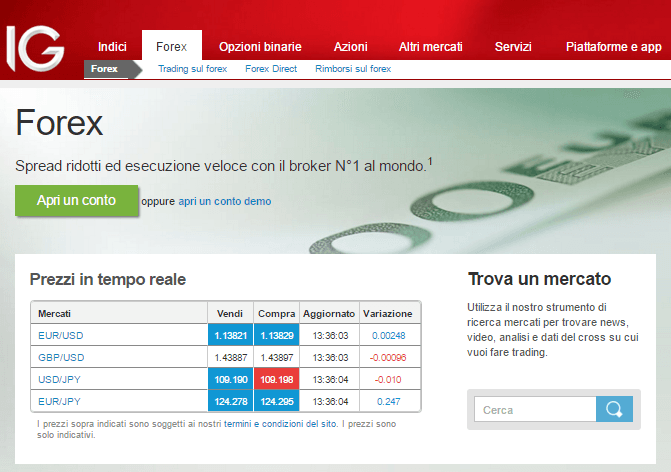671x472 pixels.
Task: Open the USD/JPY market link
Action: coord(59,380)
